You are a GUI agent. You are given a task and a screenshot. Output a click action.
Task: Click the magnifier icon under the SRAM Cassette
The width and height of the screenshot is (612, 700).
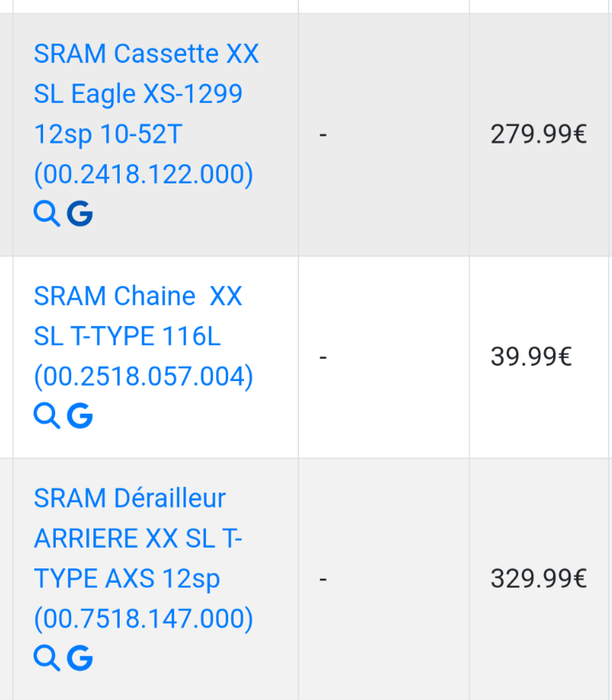(x=46, y=214)
